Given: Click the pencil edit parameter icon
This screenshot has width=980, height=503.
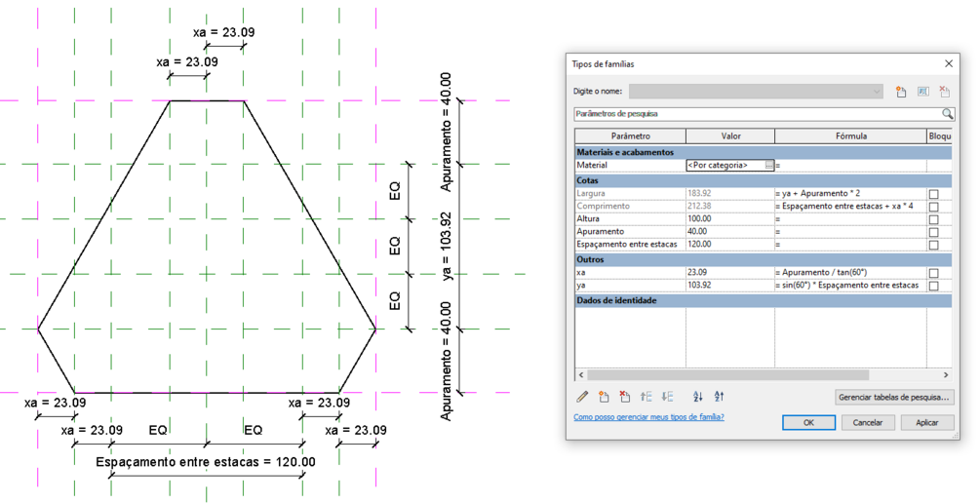Looking at the screenshot, I should (x=582, y=396).
